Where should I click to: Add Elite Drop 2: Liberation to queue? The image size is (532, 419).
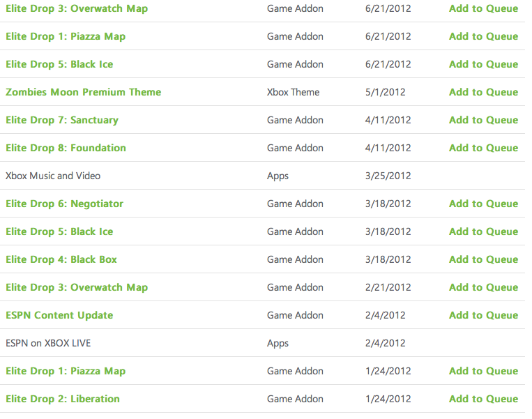[483, 399]
